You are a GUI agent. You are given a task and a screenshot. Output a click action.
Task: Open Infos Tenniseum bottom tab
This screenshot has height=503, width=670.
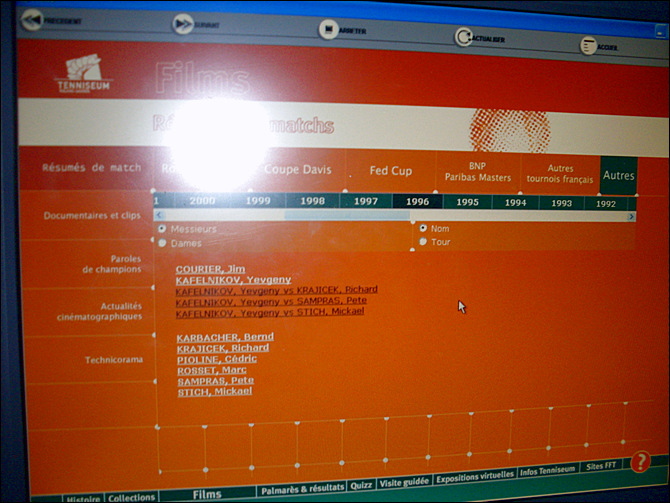tap(547, 471)
